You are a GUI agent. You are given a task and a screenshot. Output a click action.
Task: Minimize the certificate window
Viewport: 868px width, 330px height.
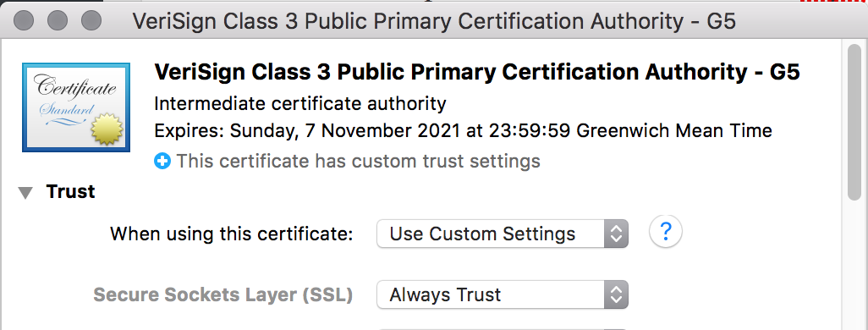[58, 20]
